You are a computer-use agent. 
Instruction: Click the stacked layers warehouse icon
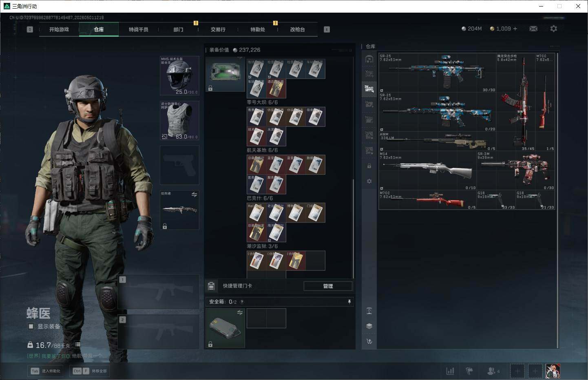coord(369,326)
